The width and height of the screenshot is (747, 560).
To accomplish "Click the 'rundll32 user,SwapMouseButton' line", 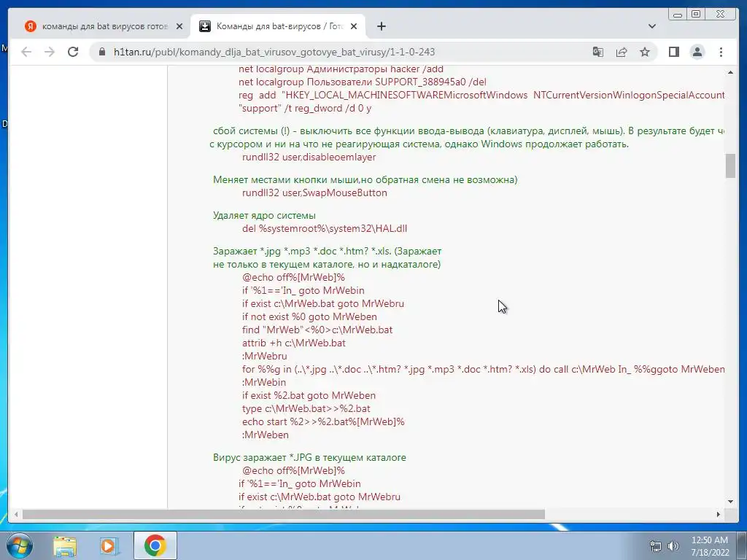I will click(x=314, y=192).
